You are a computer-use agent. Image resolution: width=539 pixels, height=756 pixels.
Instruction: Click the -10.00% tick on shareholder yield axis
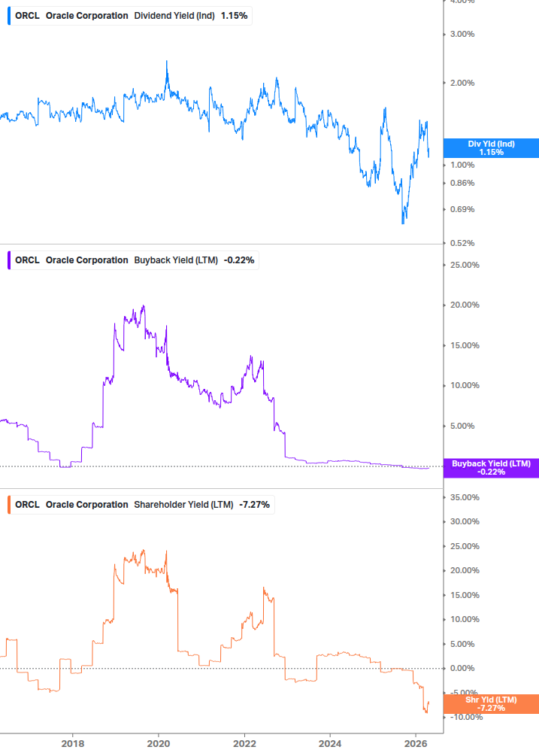click(x=466, y=718)
